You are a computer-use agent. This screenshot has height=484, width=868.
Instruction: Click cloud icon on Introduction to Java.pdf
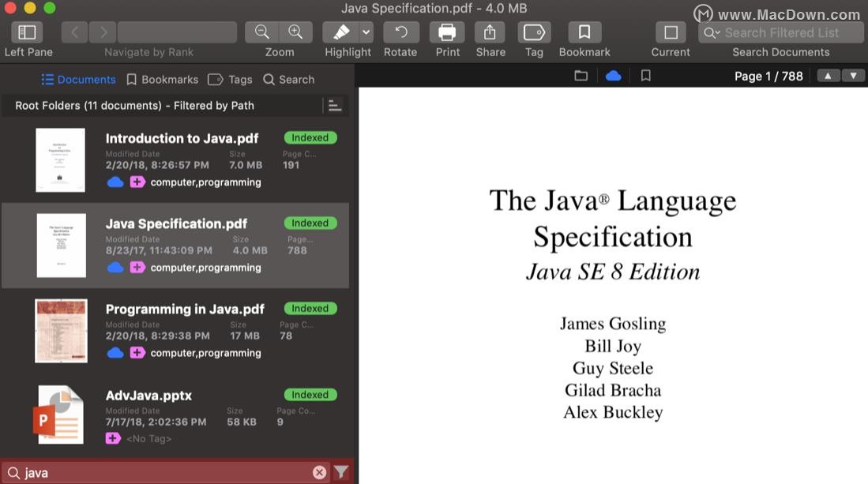point(115,182)
